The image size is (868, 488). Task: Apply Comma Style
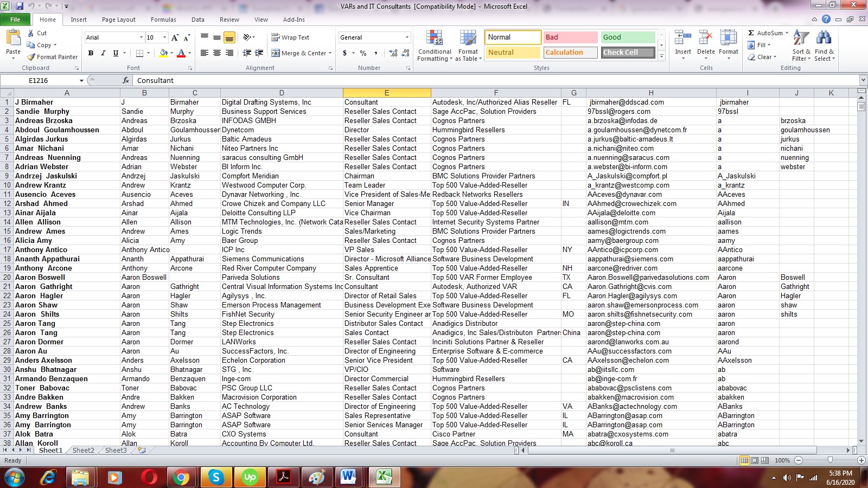pos(377,53)
